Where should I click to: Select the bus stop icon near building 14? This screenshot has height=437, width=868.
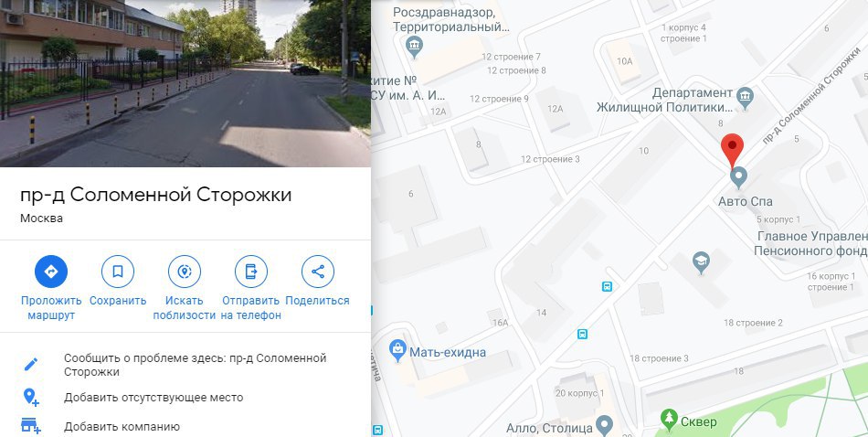608,286
